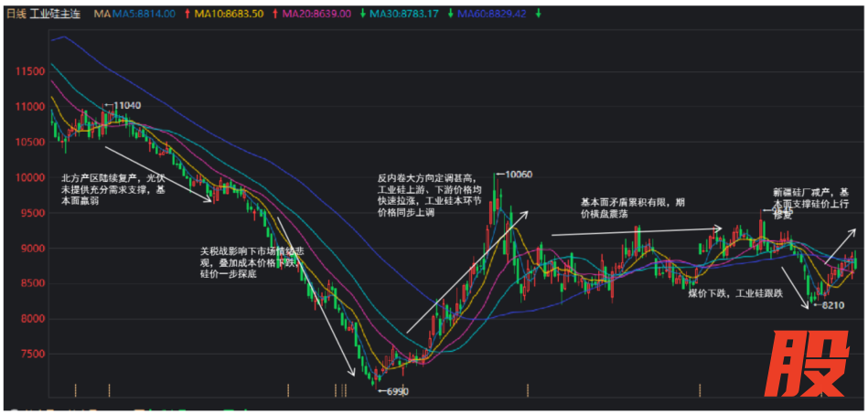Image resolution: width=868 pixels, height=414 pixels.
Task: Click the 日线 period label
Action: (16, 14)
